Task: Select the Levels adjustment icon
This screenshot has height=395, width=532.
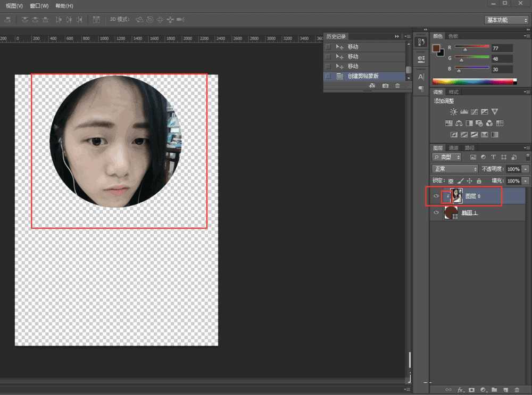Action: (x=464, y=112)
